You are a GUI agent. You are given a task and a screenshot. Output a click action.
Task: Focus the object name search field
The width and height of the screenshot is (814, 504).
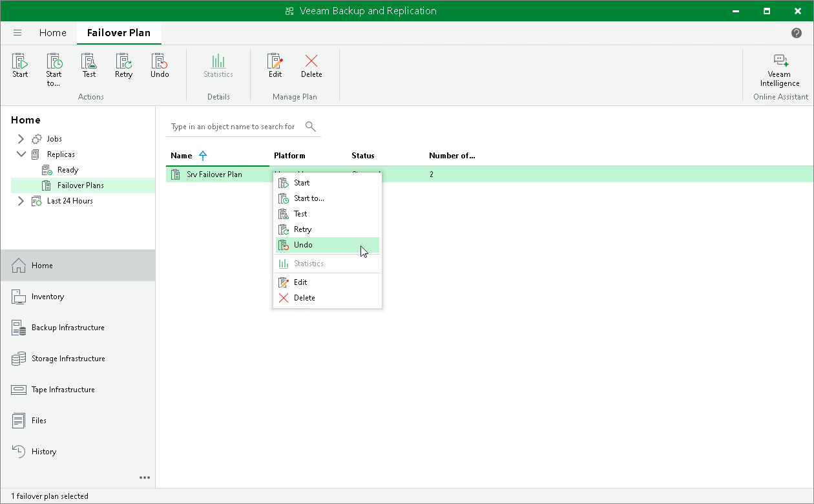tap(235, 127)
